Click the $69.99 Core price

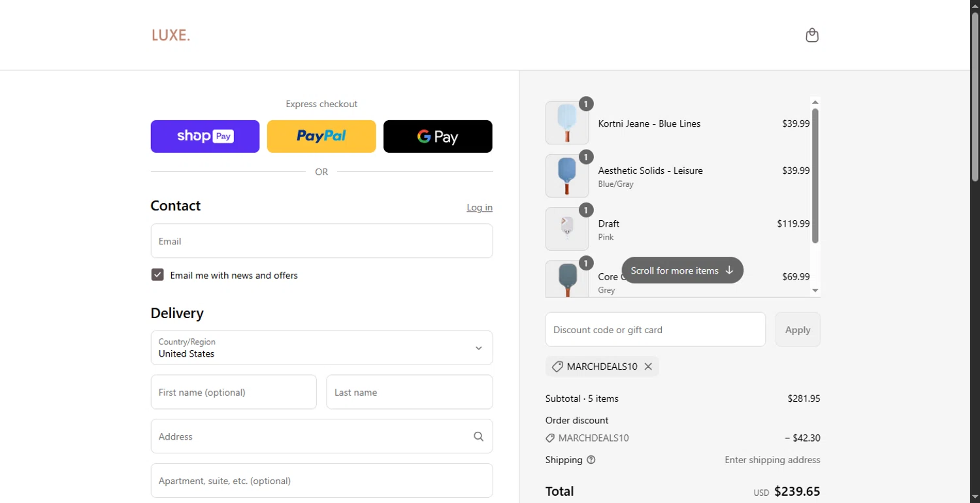pos(796,276)
